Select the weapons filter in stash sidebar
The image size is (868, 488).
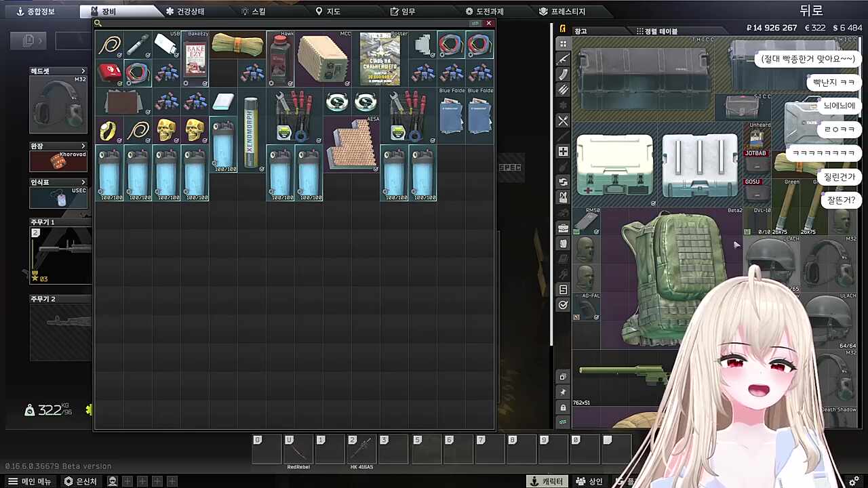tap(563, 60)
